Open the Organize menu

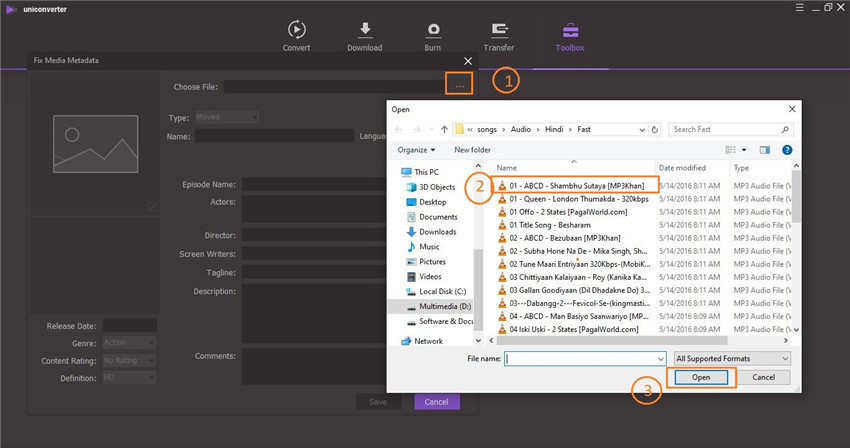[x=416, y=150]
